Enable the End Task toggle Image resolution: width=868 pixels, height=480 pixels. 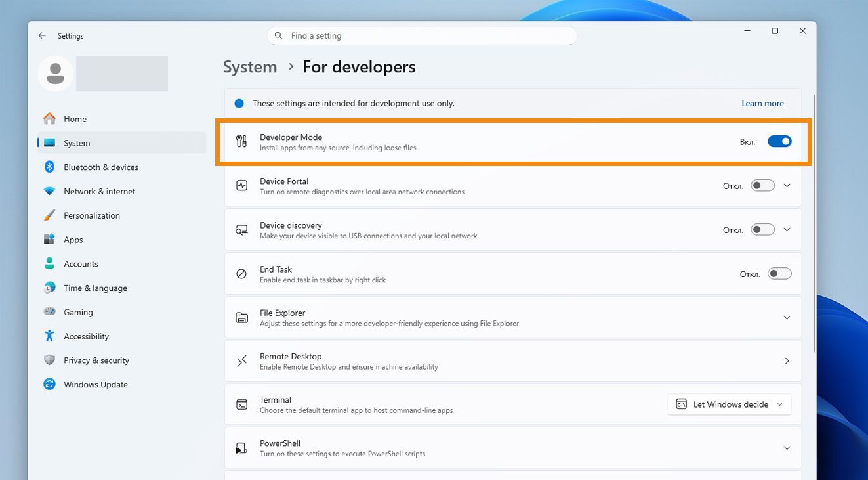pyautogui.click(x=779, y=274)
